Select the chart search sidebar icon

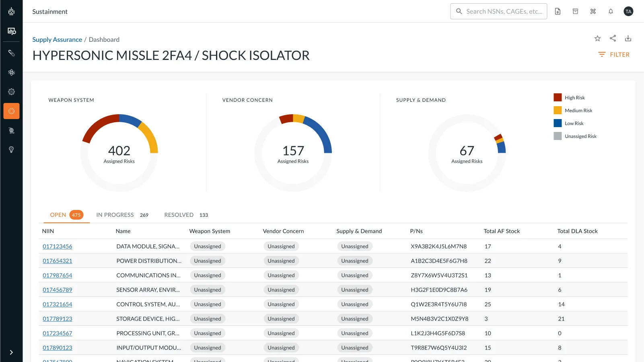coord(11,31)
